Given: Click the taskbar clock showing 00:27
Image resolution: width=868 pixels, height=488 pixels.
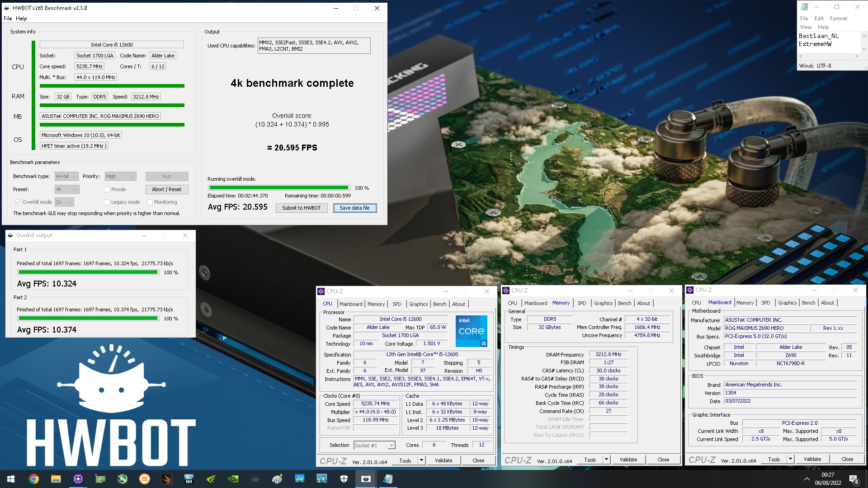Looking at the screenshot, I should click(x=828, y=479).
